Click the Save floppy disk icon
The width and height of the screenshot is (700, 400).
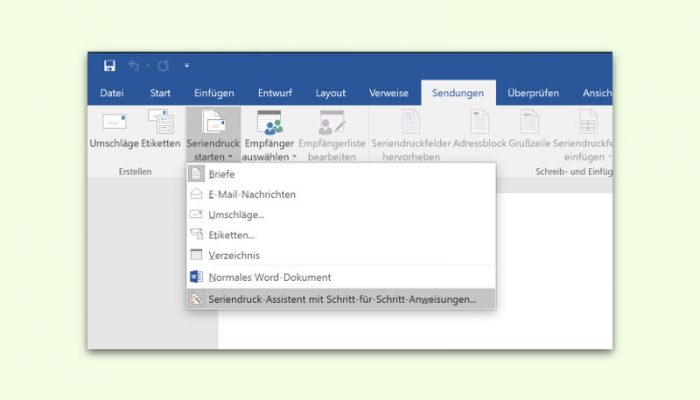[109, 66]
